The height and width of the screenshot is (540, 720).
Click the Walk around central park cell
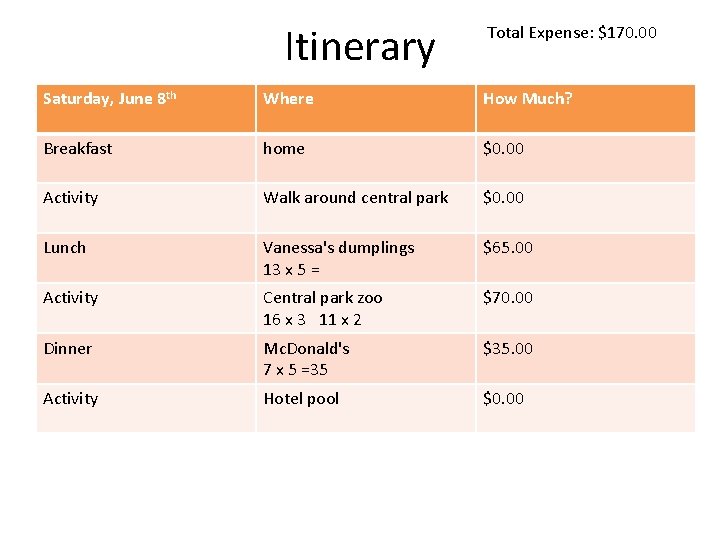pos(355,198)
